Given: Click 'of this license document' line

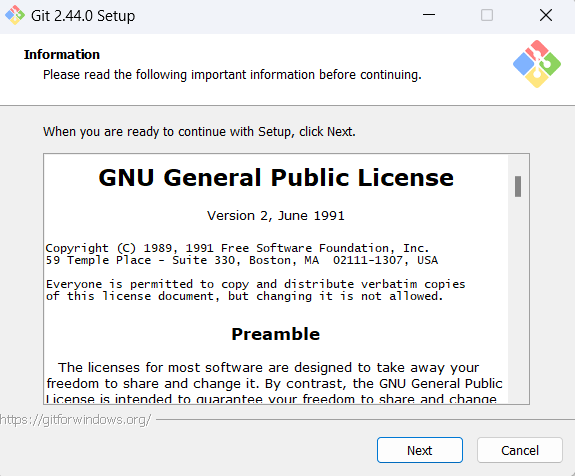Looking at the screenshot, I should [245, 296].
